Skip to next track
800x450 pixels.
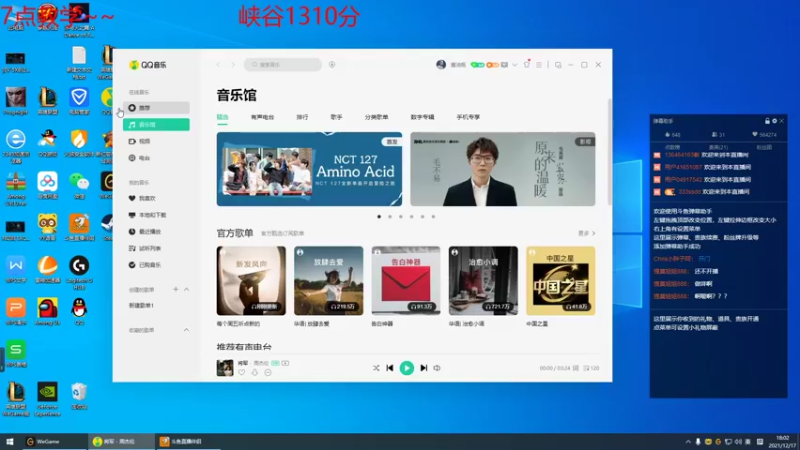(423, 368)
